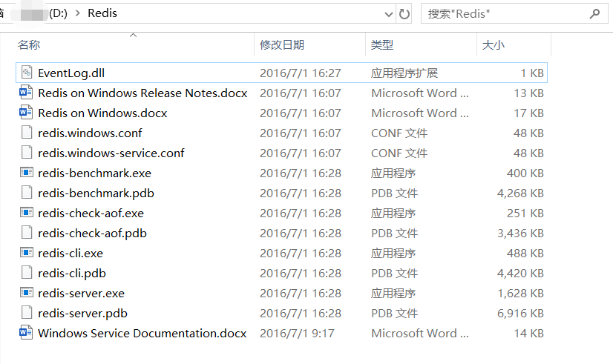Click the 6,916 KB size of redis-server.pdb
This screenshot has width=613, height=364.
coord(520,314)
